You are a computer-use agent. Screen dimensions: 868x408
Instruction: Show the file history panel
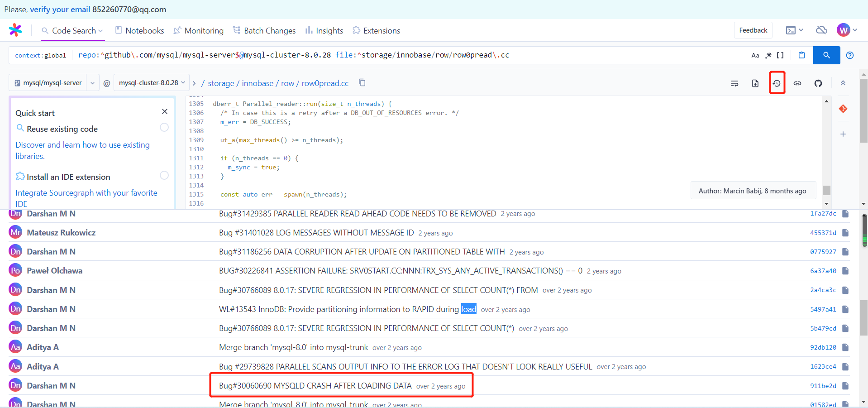point(777,83)
